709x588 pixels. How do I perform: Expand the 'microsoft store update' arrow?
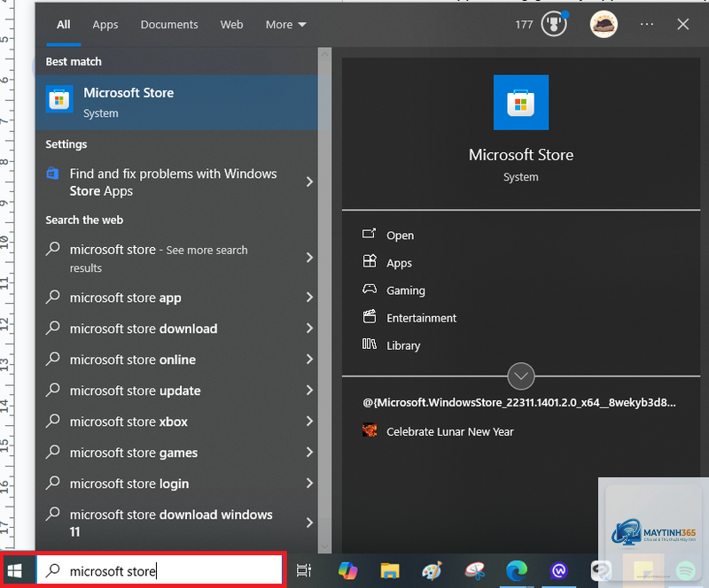point(309,391)
